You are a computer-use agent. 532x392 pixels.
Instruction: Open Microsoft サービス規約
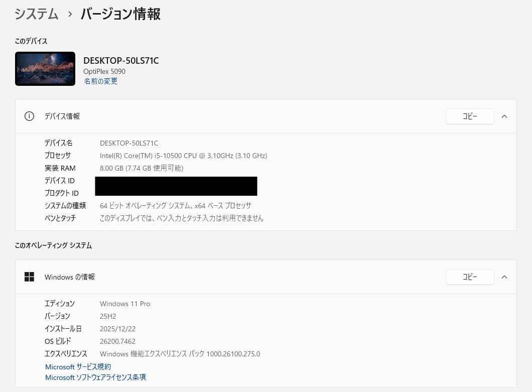pos(78,366)
